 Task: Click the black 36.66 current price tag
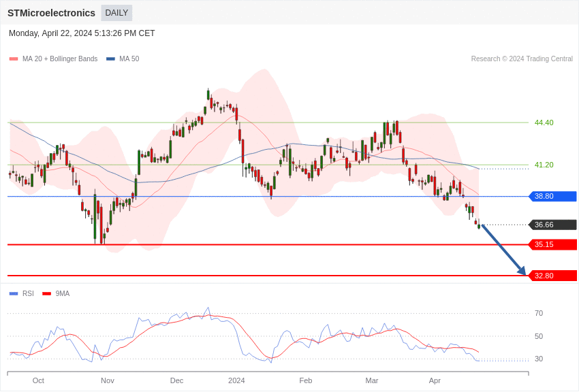[x=552, y=225]
